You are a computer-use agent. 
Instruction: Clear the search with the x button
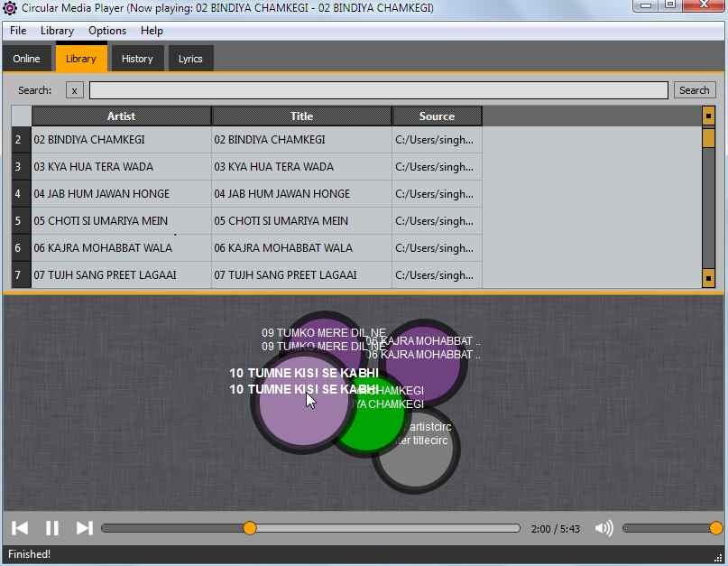(74, 90)
